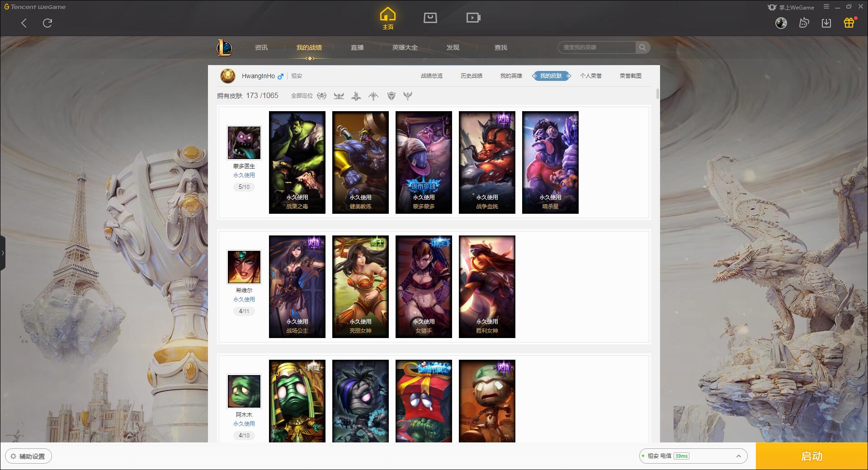This screenshot has height=470, width=868.
Task: Go back with the left arrow
Action: click(x=24, y=23)
